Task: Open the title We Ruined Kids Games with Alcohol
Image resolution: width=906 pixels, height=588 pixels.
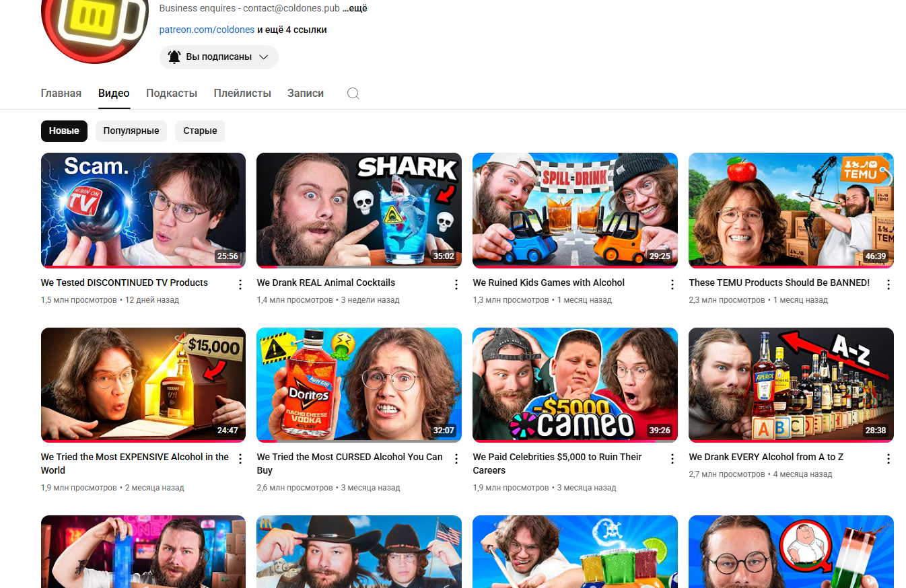Action: [x=549, y=283]
